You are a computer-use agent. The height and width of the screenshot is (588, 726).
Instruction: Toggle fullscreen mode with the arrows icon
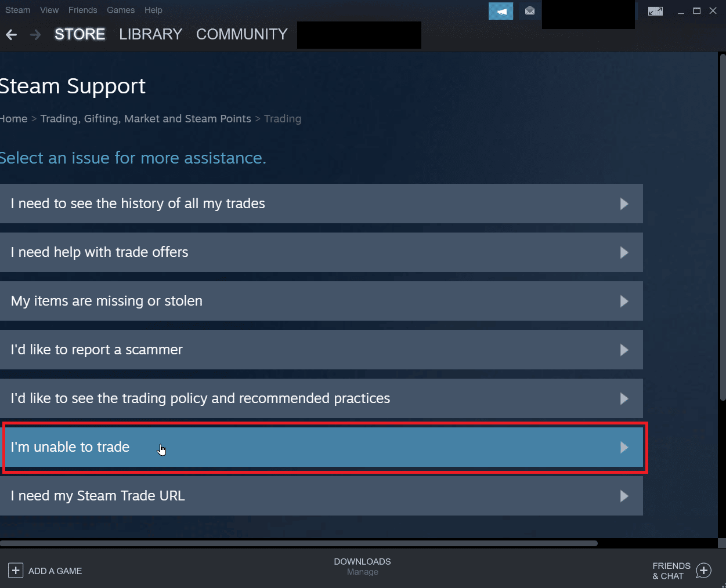point(655,10)
